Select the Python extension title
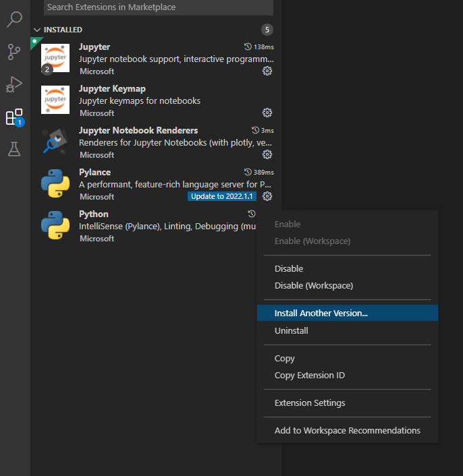The height and width of the screenshot is (476, 463). (x=94, y=214)
